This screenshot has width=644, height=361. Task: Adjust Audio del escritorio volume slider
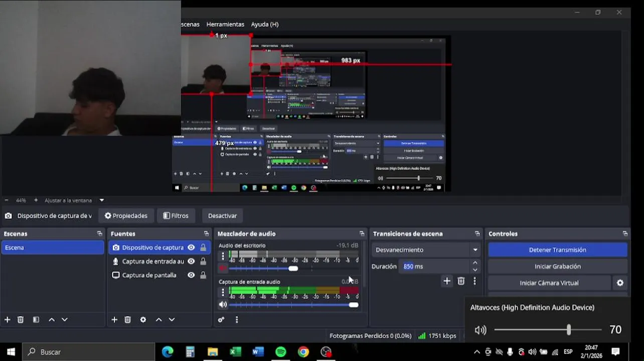pos(293,268)
